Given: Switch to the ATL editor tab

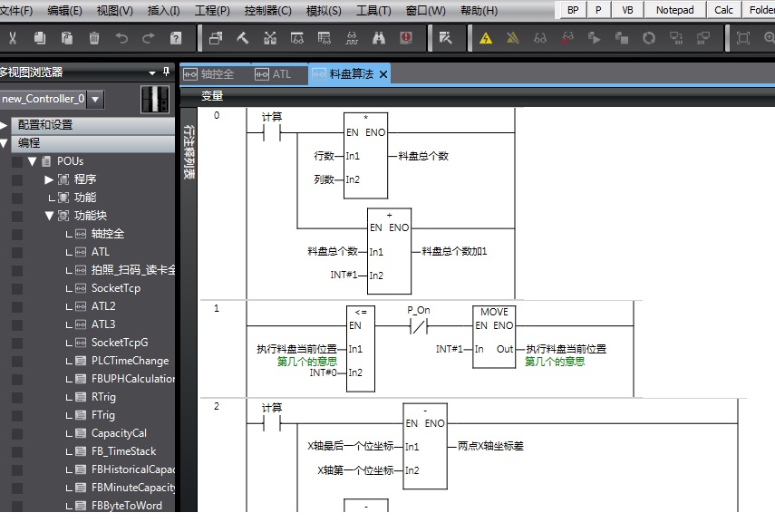Looking at the screenshot, I should pyautogui.click(x=281, y=74).
